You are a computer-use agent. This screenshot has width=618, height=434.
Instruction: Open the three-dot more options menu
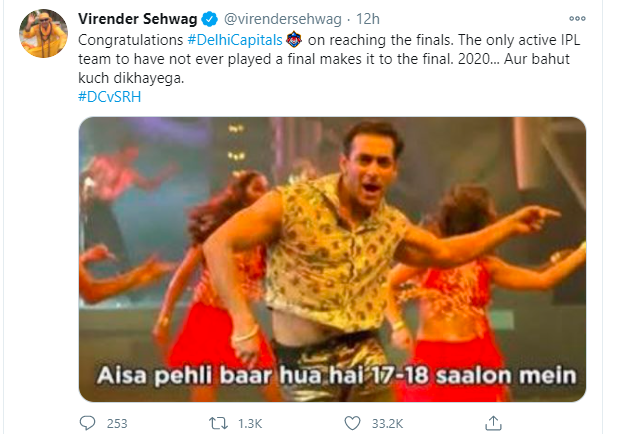(577, 19)
